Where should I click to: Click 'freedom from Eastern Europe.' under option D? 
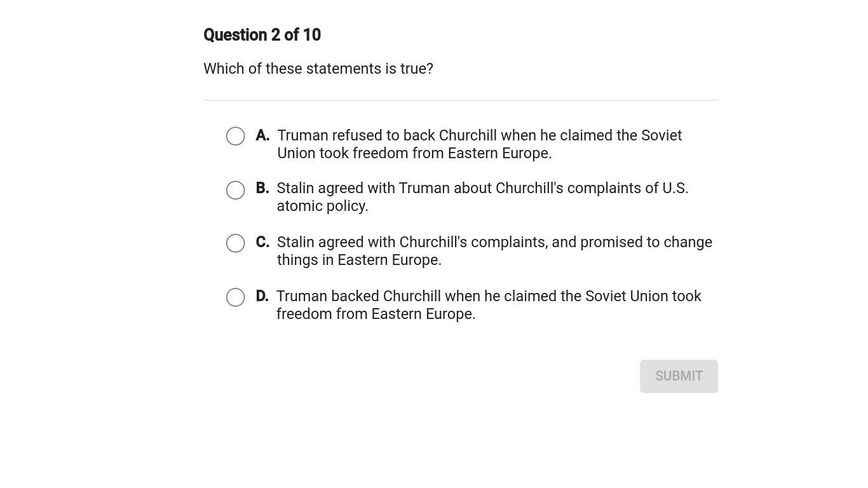pyautogui.click(x=376, y=314)
